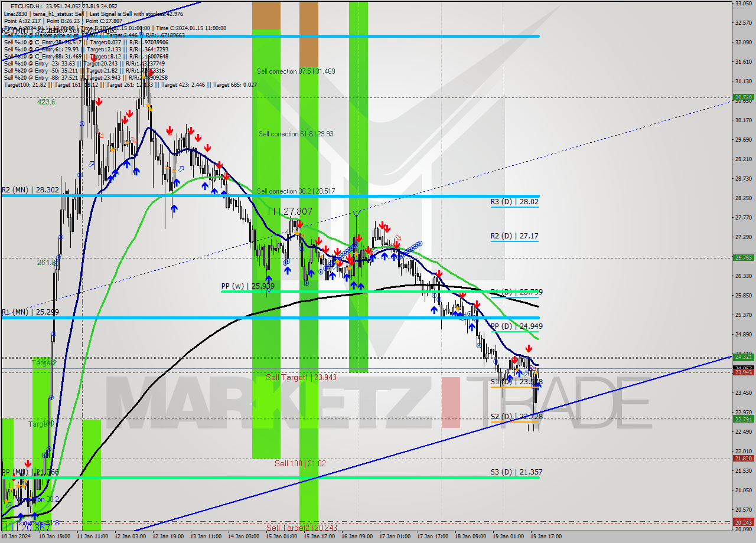Screen dimensions: 756x543
Task: Click the 'Sell correction 87.5 | 31.469' label
Action: [296, 71]
